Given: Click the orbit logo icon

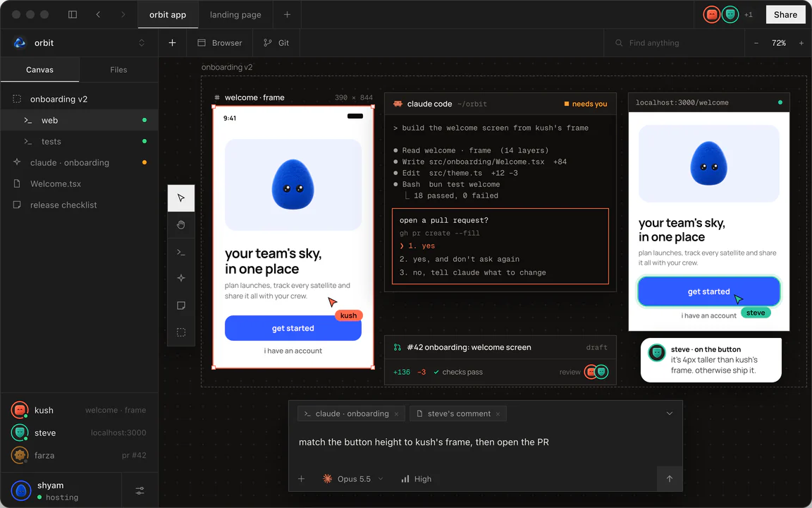Looking at the screenshot, I should click(x=20, y=43).
